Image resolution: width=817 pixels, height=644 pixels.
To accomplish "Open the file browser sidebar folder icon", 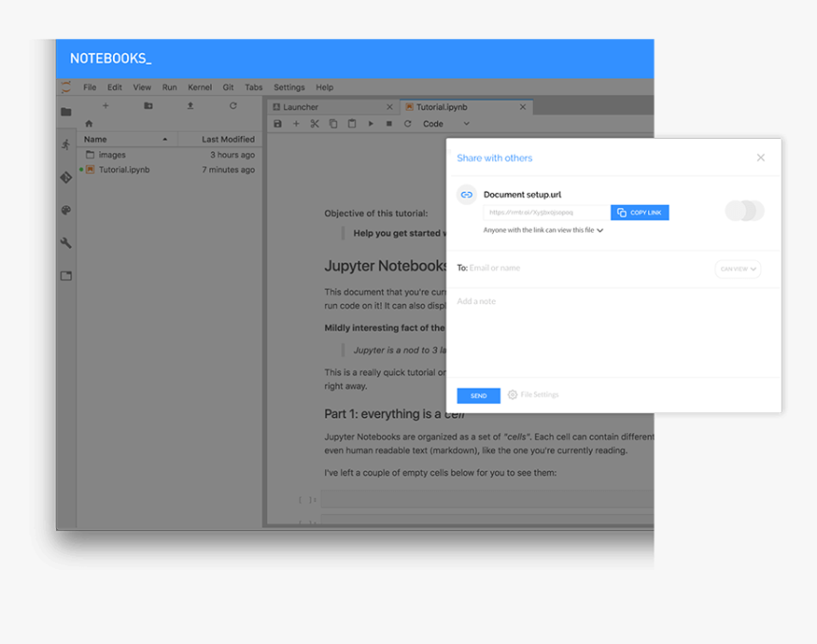I will click(66, 112).
